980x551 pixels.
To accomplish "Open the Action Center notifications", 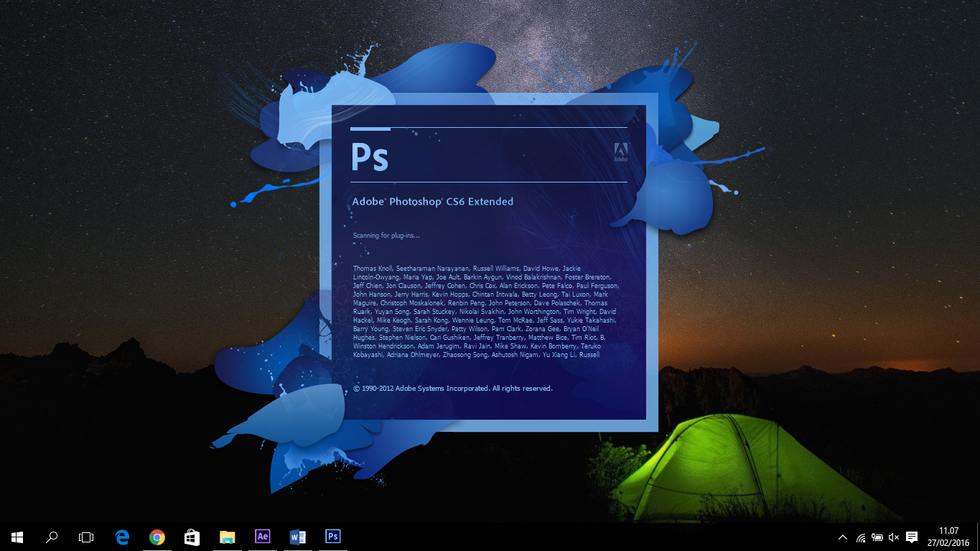I will coord(912,537).
